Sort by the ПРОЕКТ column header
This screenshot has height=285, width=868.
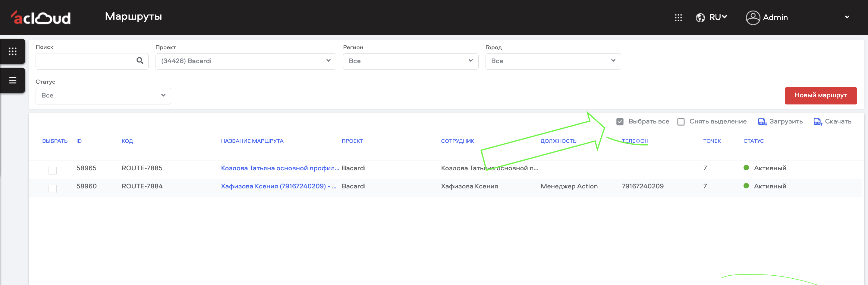tap(352, 141)
